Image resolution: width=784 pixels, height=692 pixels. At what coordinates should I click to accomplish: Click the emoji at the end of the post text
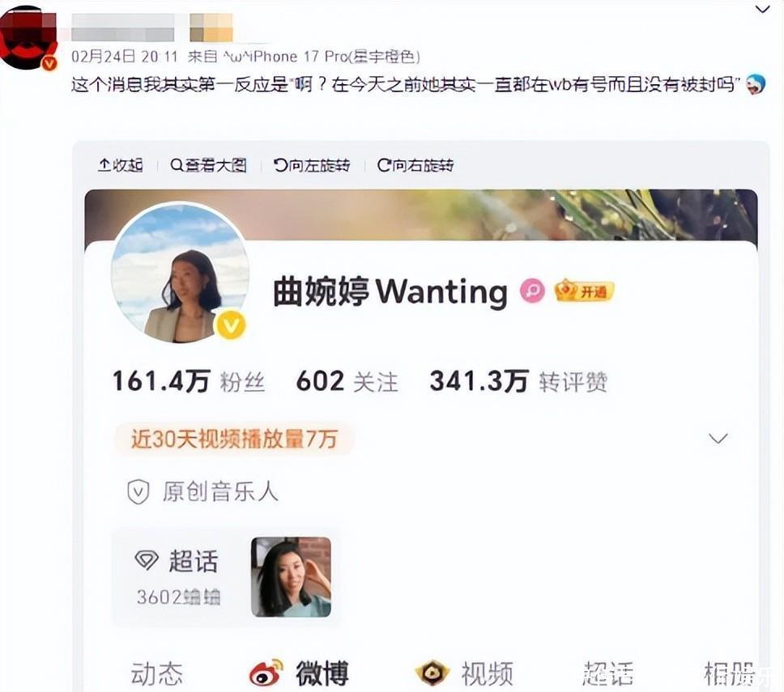click(755, 84)
